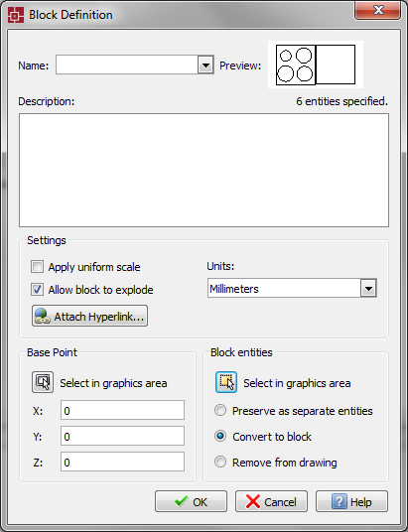Select Remove from drawing option
408x532 pixels.
[x=220, y=462]
